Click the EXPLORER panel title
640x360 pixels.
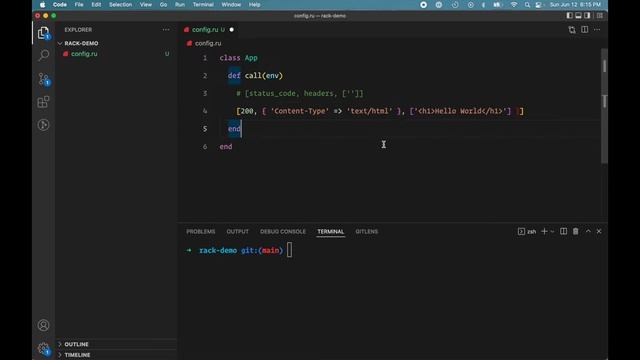tap(78, 30)
